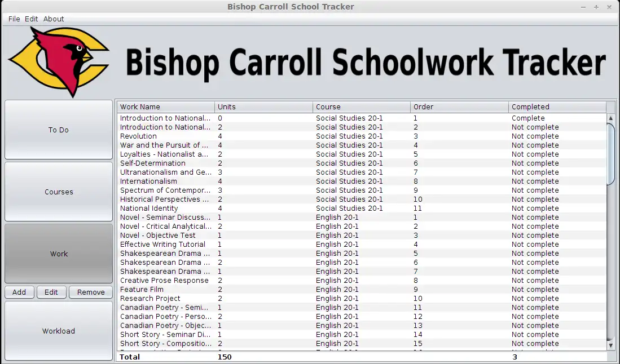
Task: Select the Effective Writing Tutorial row
Action: point(362,245)
